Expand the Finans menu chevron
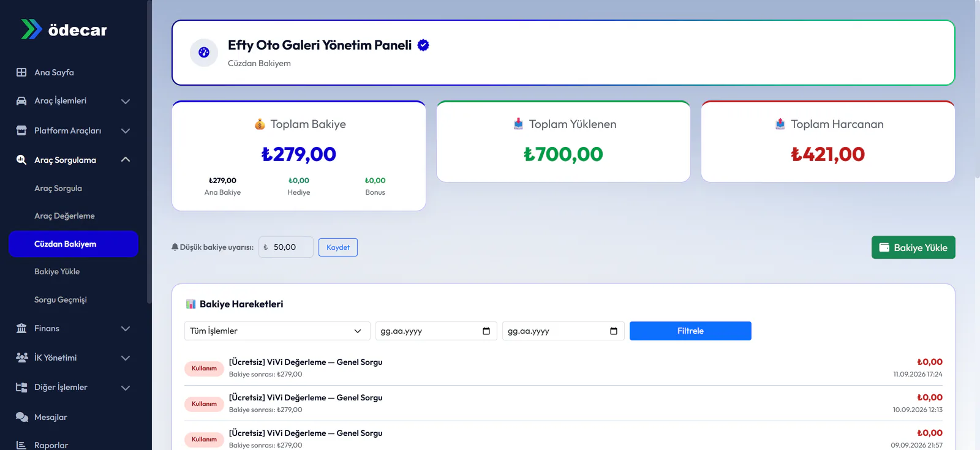This screenshot has width=980, height=450. click(x=126, y=329)
